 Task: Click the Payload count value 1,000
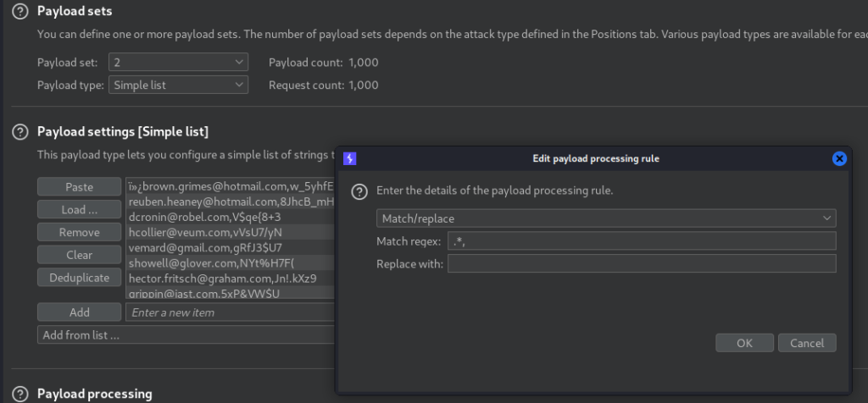(364, 63)
